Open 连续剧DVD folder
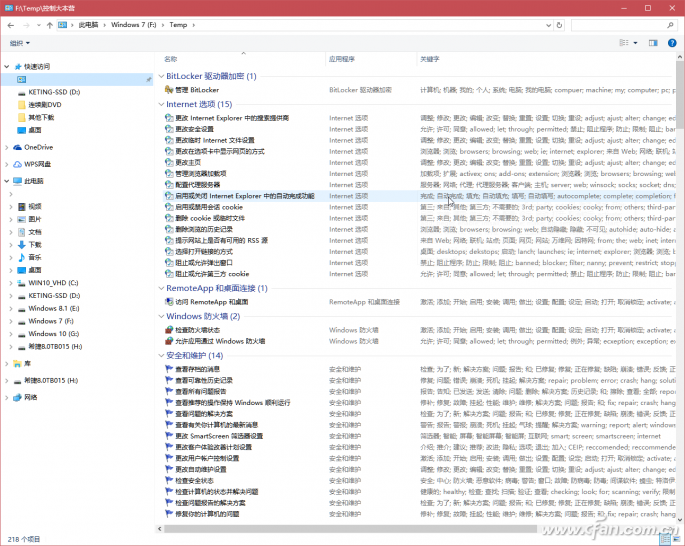The image size is (685, 546). point(40,105)
